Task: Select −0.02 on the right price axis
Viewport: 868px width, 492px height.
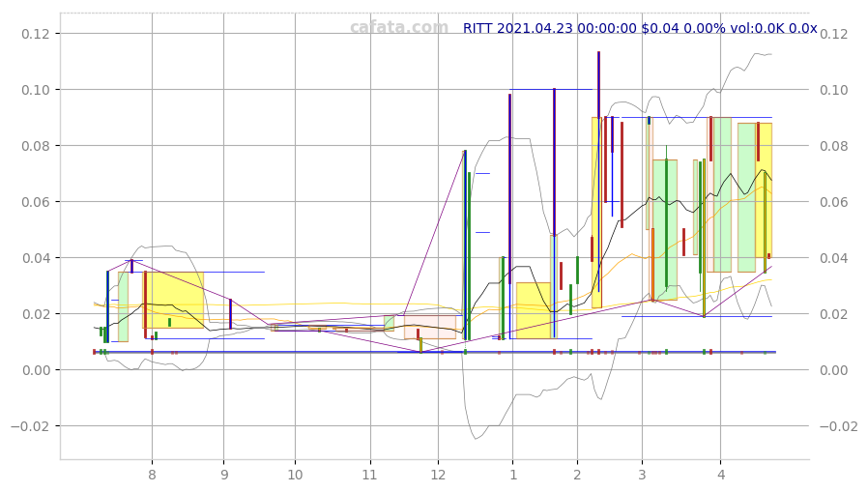Action: (x=839, y=426)
